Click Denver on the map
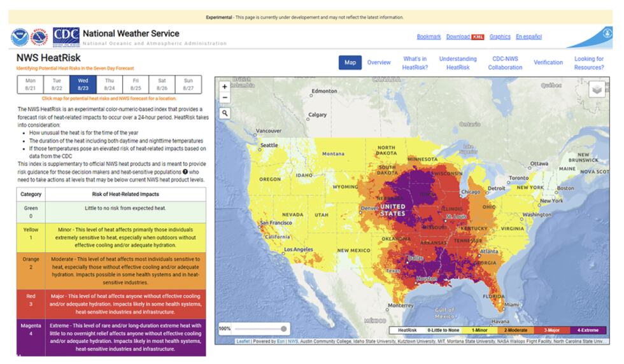 (369, 208)
